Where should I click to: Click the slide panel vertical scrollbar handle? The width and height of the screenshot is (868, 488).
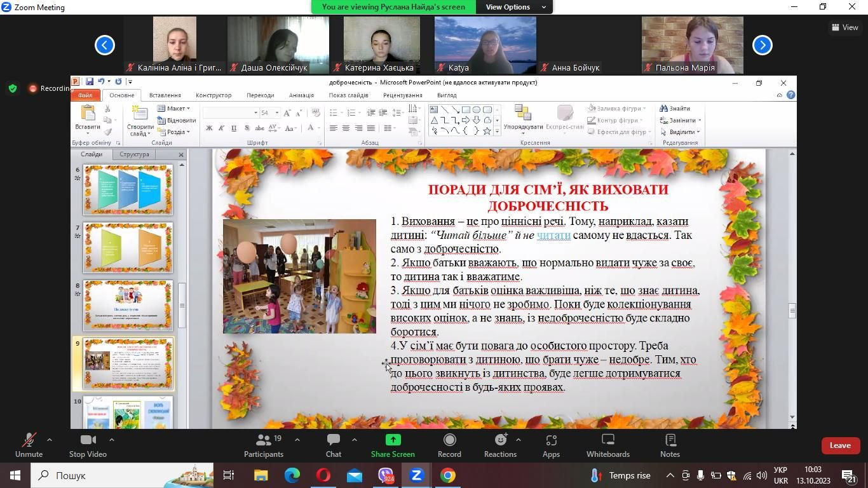pos(182,305)
